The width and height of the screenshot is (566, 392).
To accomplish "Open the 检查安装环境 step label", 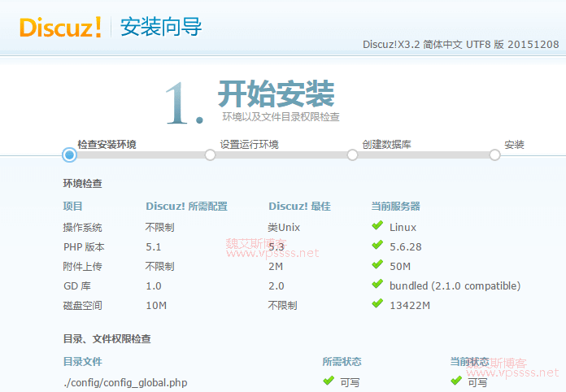I will pos(107,145).
